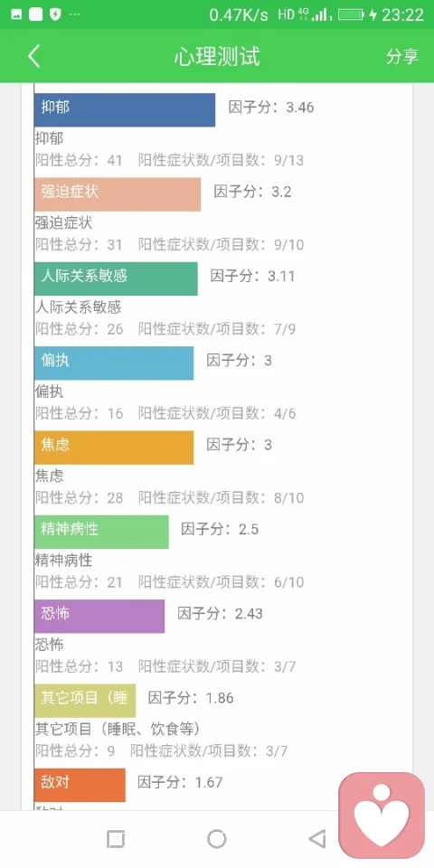This screenshot has height=868, width=434.
Task: Tap the Android home circle button
Action: pos(216,839)
